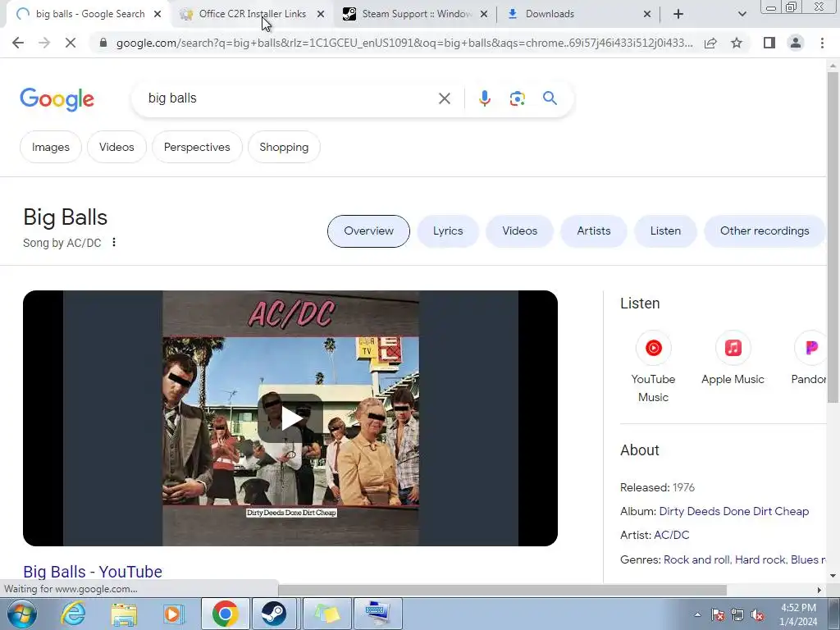Click the taskbar clock

pyautogui.click(x=798, y=614)
